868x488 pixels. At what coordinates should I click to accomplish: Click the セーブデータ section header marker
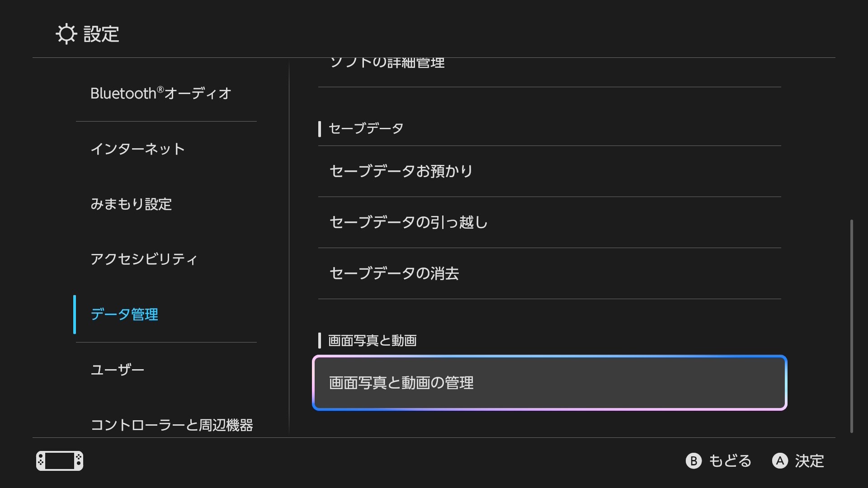click(321, 129)
